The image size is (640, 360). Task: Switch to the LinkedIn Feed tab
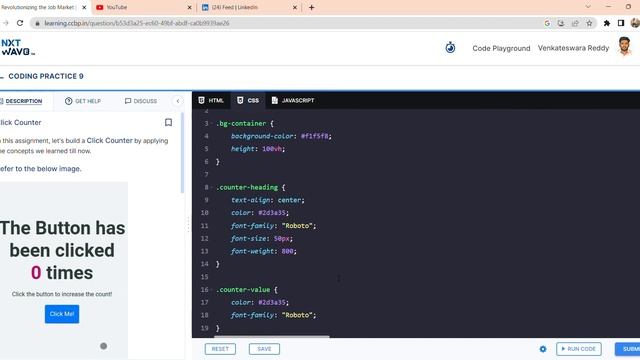(249, 7)
